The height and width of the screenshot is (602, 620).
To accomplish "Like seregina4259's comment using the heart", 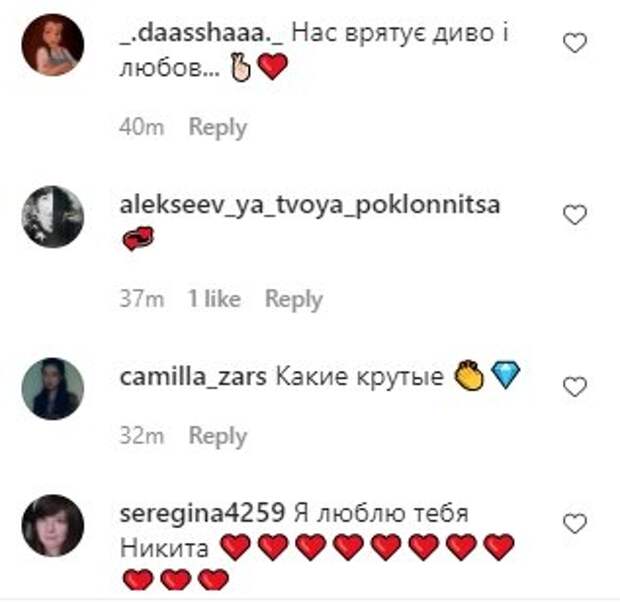I will (x=575, y=524).
